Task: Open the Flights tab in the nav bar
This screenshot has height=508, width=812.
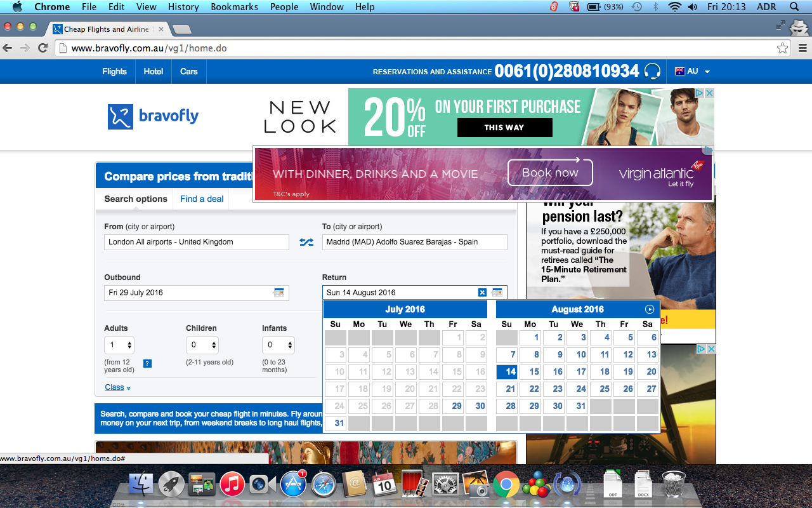Action: (114, 71)
